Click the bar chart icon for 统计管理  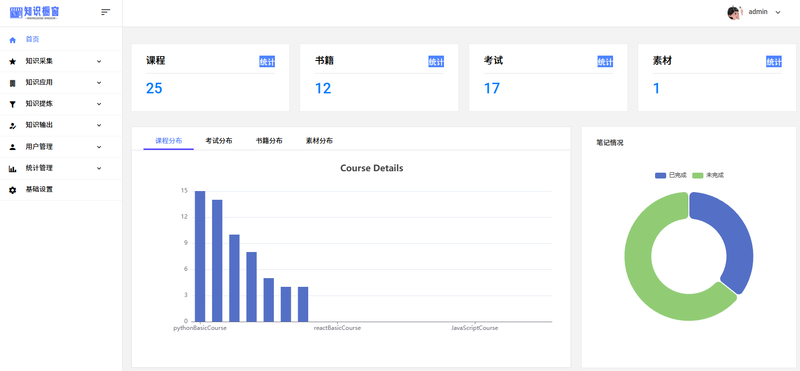tap(13, 168)
